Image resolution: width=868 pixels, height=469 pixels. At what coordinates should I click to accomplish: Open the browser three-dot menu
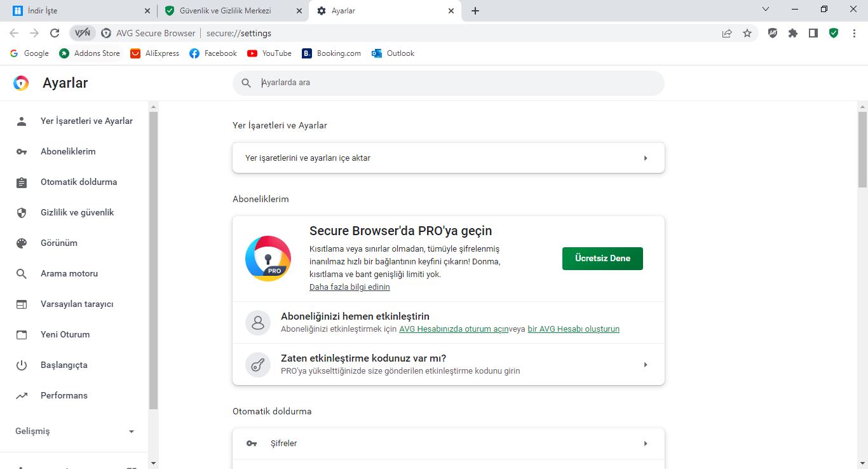[x=854, y=33]
